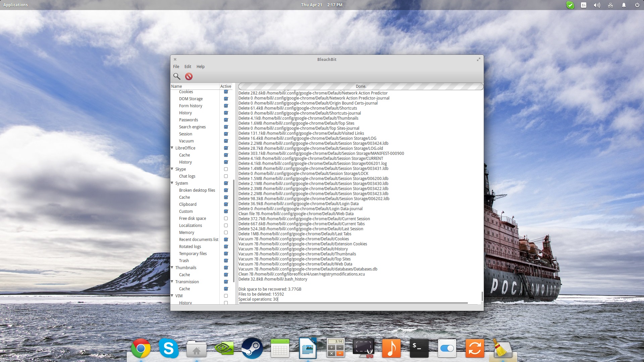Screen dimensions: 644x362
Task: Click the 'Files to be deleted: 15592' line
Action: tap(261, 294)
